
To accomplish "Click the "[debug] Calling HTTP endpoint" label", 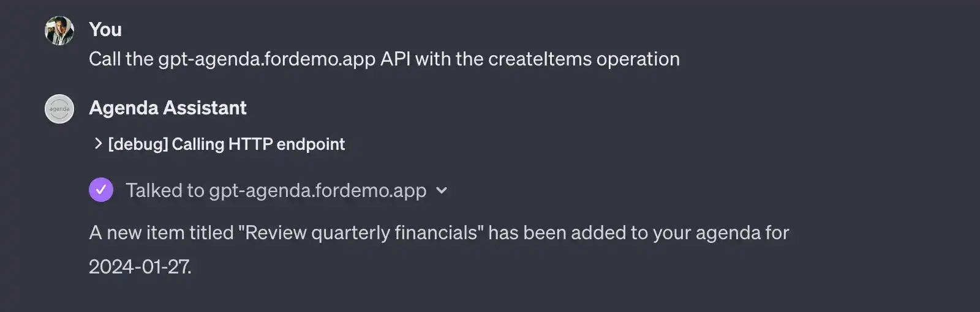I will point(227,144).
